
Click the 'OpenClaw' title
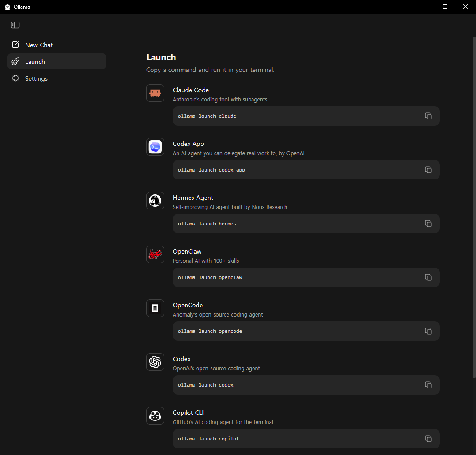pos(187,251)
